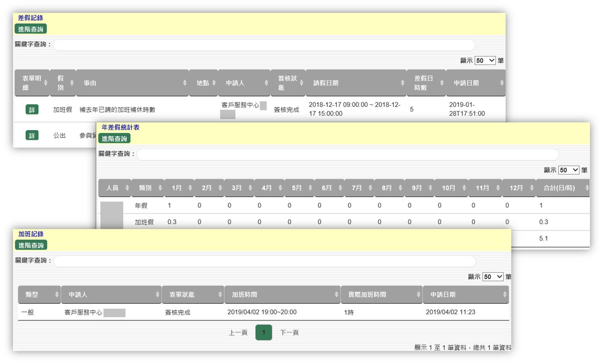
Task: Click 差假記錄 panel title
Action: click(x=30, y=18)
